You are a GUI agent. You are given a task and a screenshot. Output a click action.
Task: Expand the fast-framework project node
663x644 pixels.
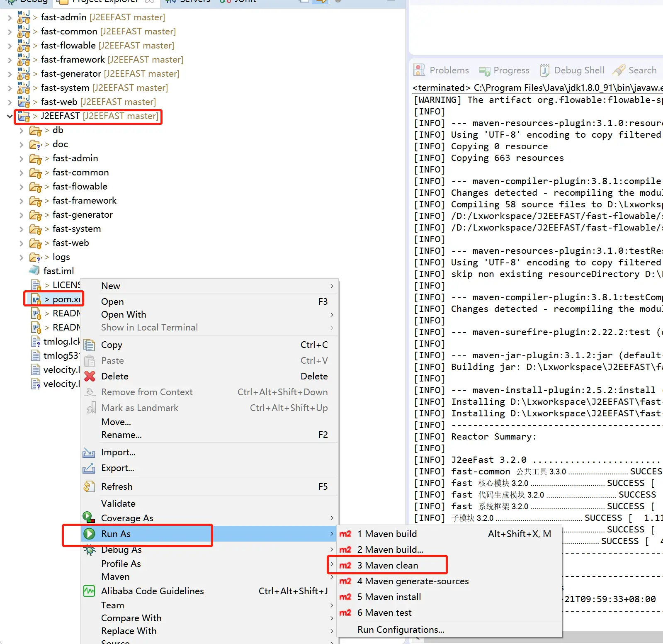click(10, 60)
